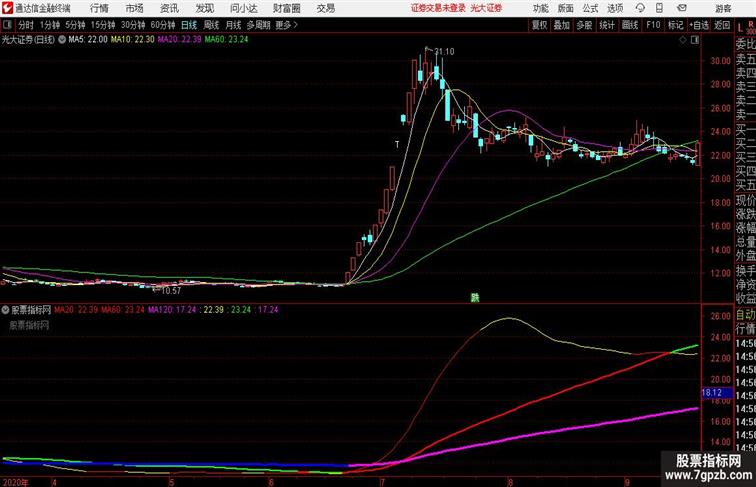Open the 行情 menu
The width and height of the screenshot is (756, 487).
[x=99, y=8]
